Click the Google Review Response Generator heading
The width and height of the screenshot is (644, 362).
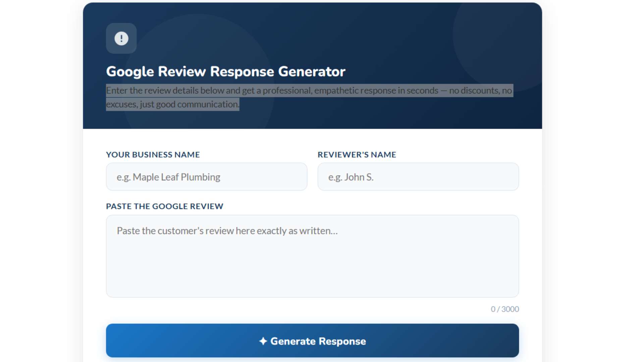tap(225, 71)
